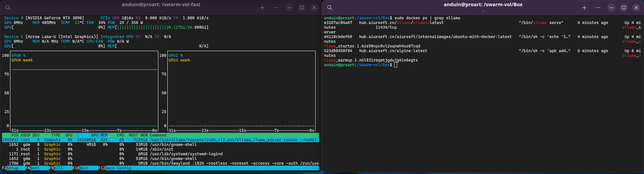This screenshot has height=174, width=644.
Task: Add a new tab in swarm-vol/Box terminal
Action: tap(584, 8)
